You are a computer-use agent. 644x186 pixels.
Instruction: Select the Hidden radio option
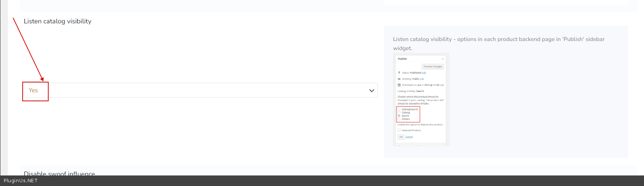click(399, 119)
